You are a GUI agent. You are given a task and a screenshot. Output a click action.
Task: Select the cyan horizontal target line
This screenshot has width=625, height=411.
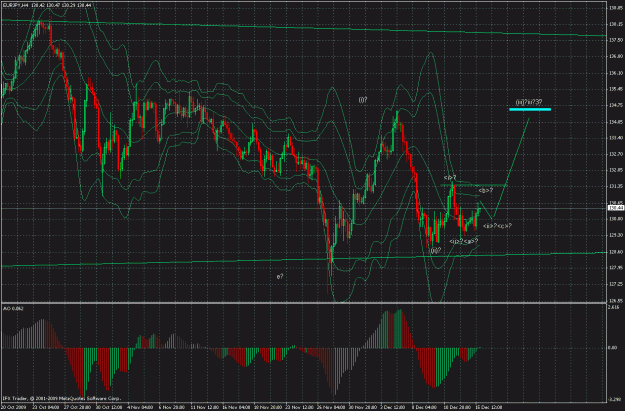pos(530,109)
